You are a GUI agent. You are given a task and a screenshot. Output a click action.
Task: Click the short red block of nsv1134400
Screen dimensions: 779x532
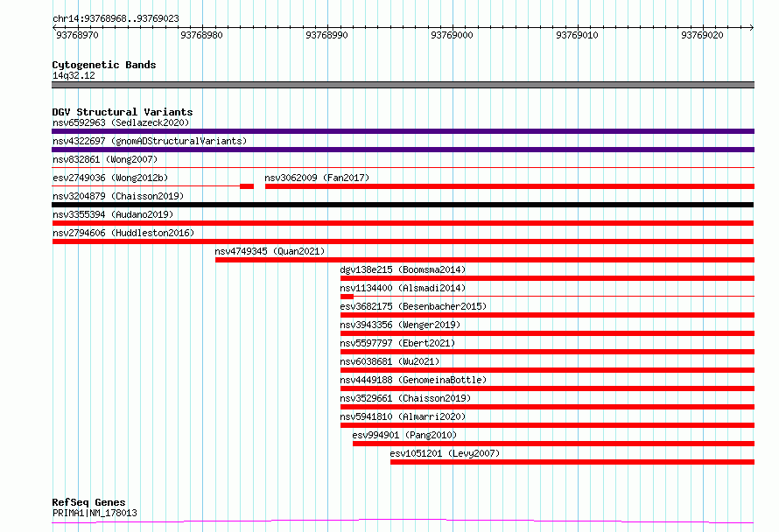point(347,297)
